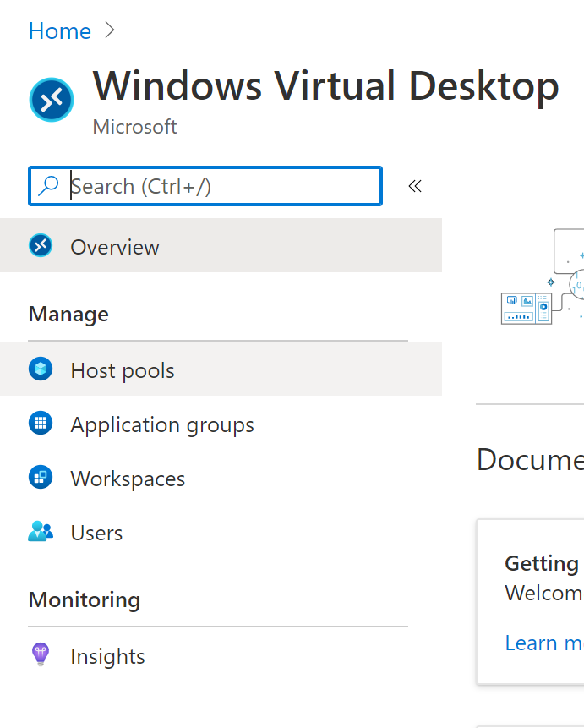
Task: Click the Microsoft subtitle text
Action: click(134, 127)
